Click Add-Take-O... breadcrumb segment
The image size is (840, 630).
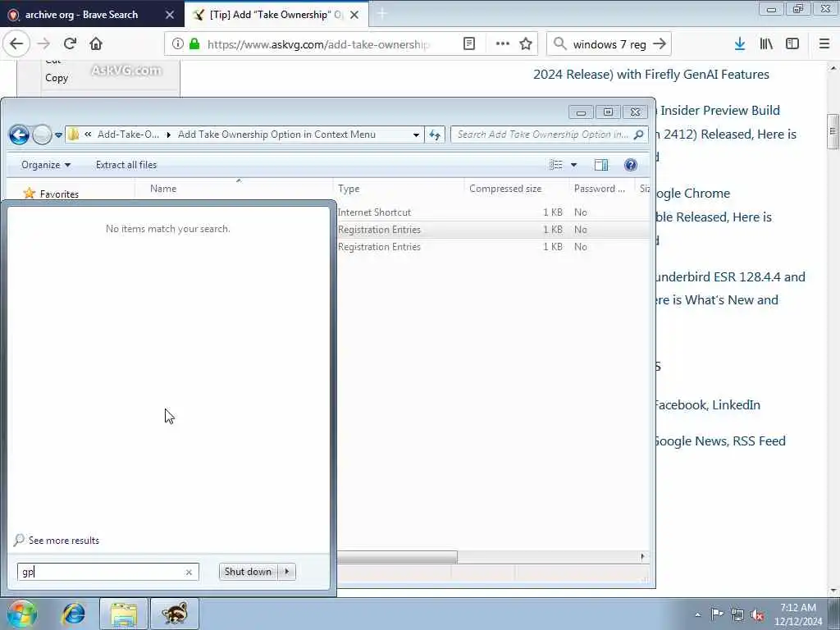click(128, 135)
